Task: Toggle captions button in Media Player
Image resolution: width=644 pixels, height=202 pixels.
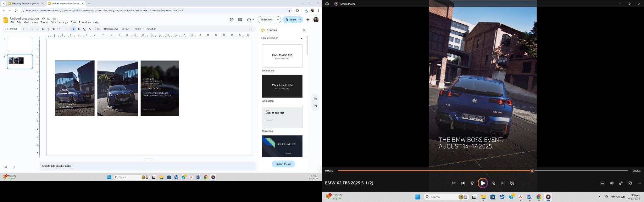Action: pyautogui.click(x=602, y=183)
